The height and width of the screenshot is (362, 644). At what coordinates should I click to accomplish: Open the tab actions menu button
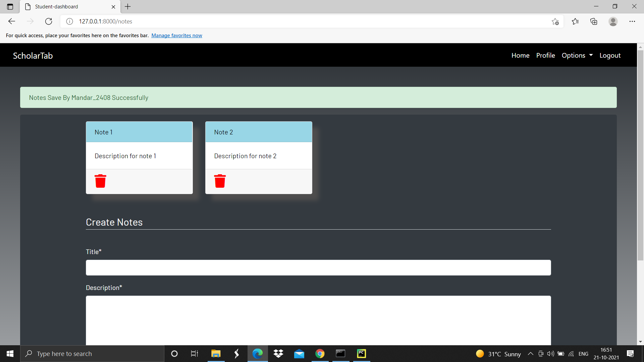pos(10,7)
